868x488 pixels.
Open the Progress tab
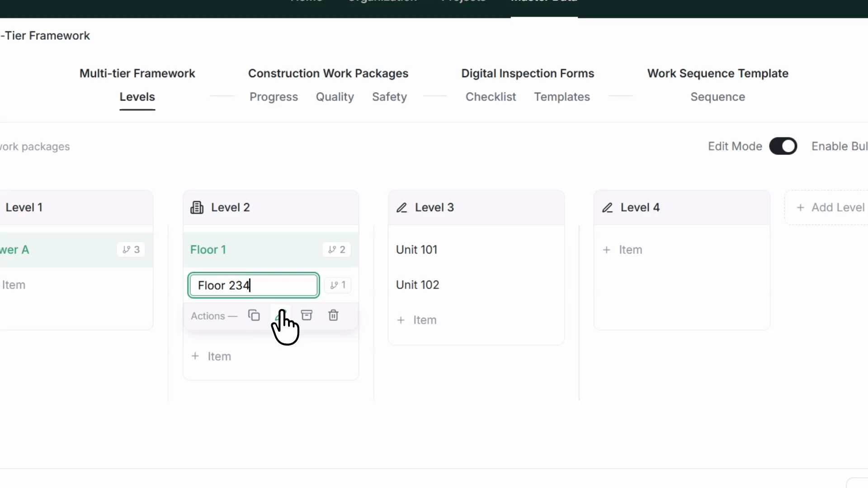click(274, 97)
